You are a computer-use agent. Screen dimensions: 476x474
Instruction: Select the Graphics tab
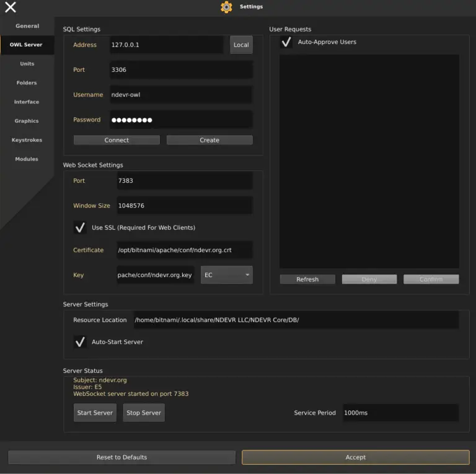[27, 121]
